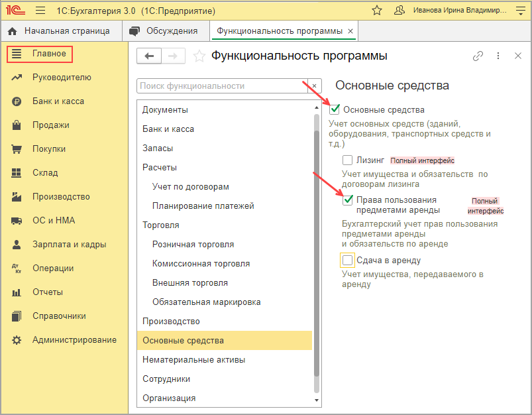Click the Производство factory icon

tap(17, 197)
